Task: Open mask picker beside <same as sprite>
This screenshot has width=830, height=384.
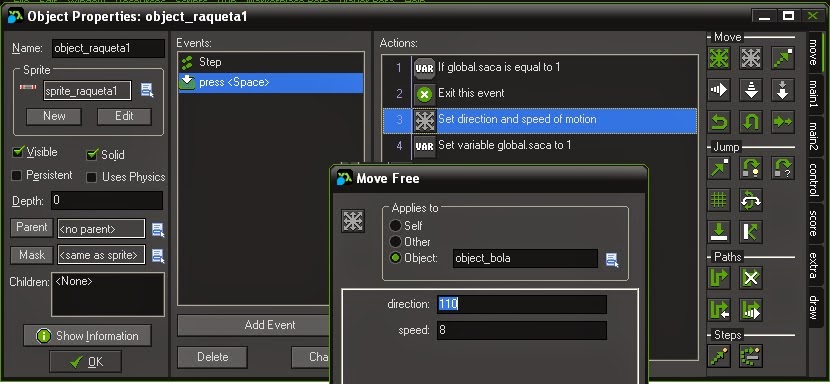Action: (x=158, y=256)
